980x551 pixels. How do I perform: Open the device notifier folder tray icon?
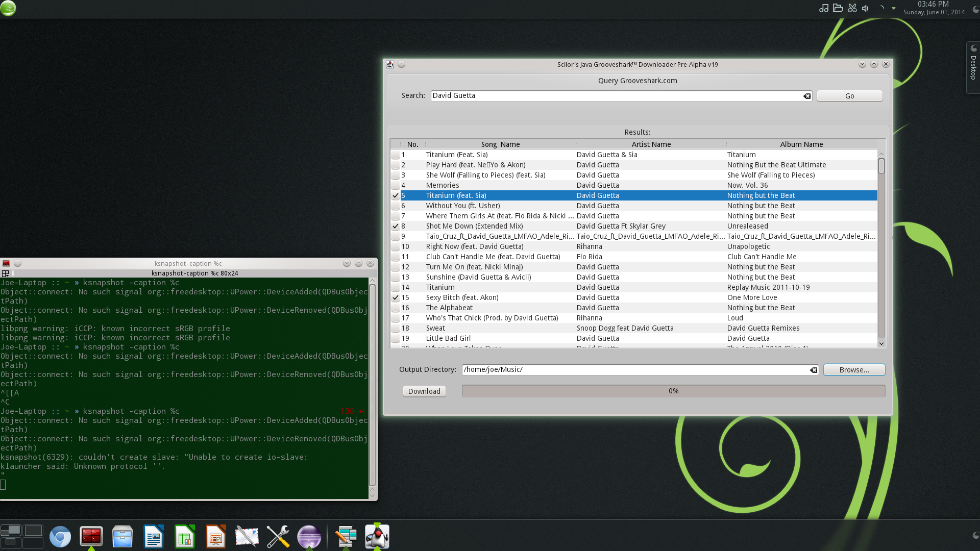[838, 8]
